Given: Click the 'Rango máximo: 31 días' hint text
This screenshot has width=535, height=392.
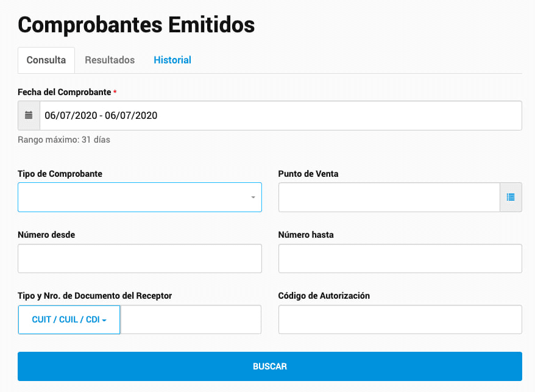Looking at the screenshot, I should point(64,140).
